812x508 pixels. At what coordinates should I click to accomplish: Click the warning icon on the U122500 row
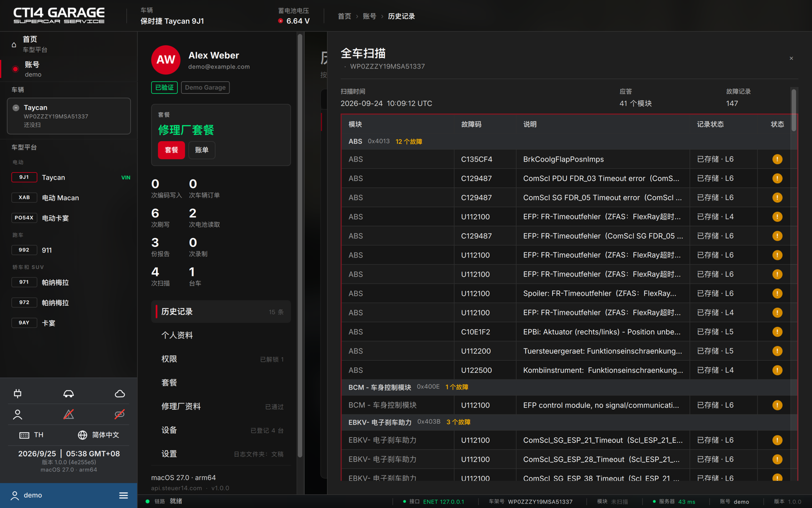coord(777,370)
